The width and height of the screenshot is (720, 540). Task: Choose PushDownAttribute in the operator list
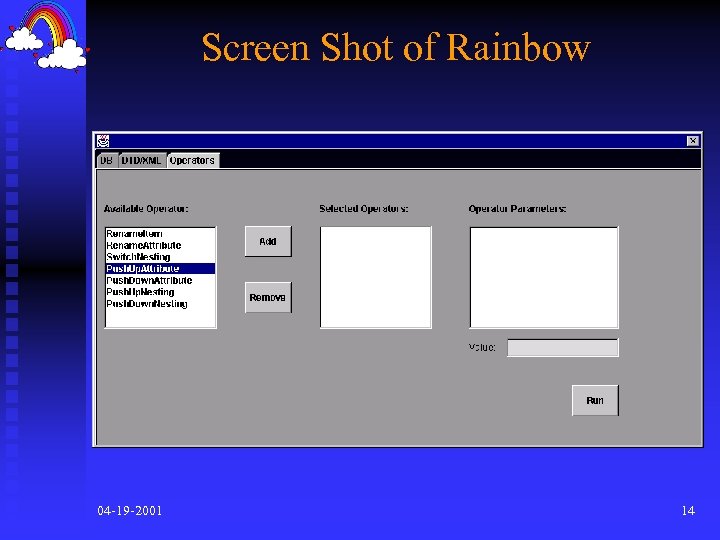(160, 280)
